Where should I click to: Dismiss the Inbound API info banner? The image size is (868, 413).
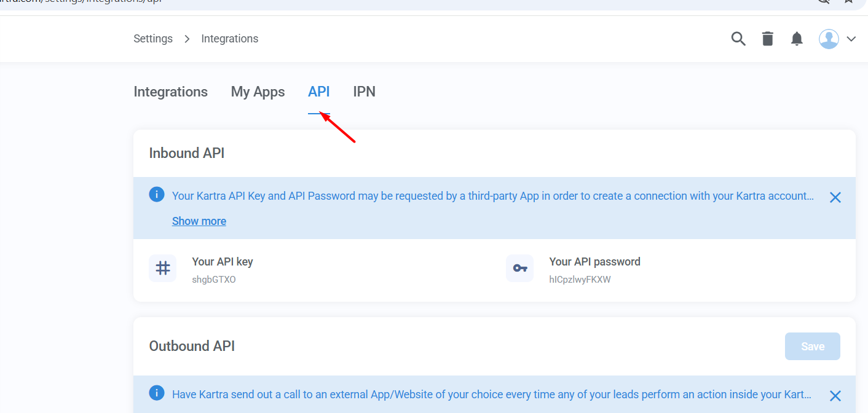pyautogui.click(x=835, y=197)
